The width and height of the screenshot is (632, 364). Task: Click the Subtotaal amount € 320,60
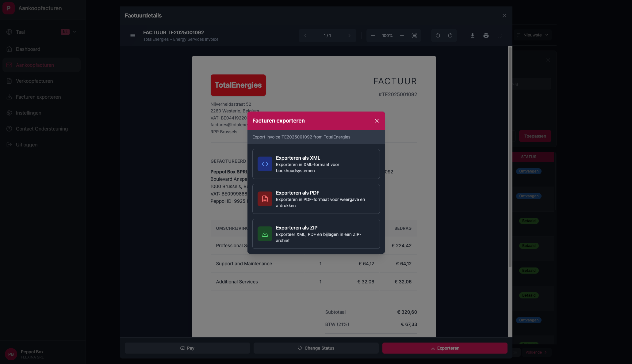(407, 312)
